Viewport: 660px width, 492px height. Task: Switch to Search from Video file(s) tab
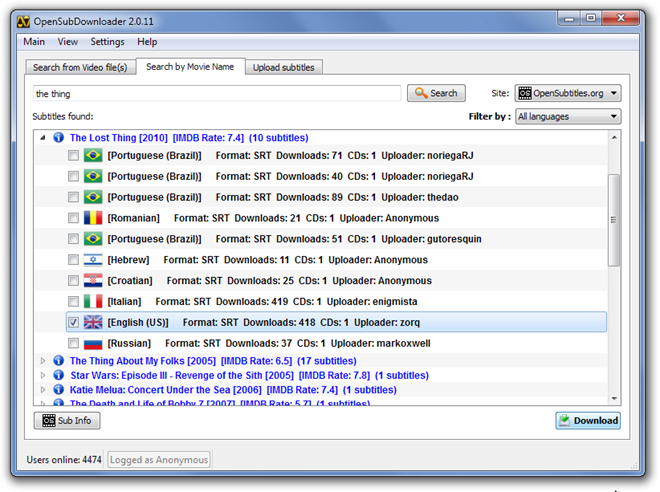pyautogui.click(x=80, y=67)
